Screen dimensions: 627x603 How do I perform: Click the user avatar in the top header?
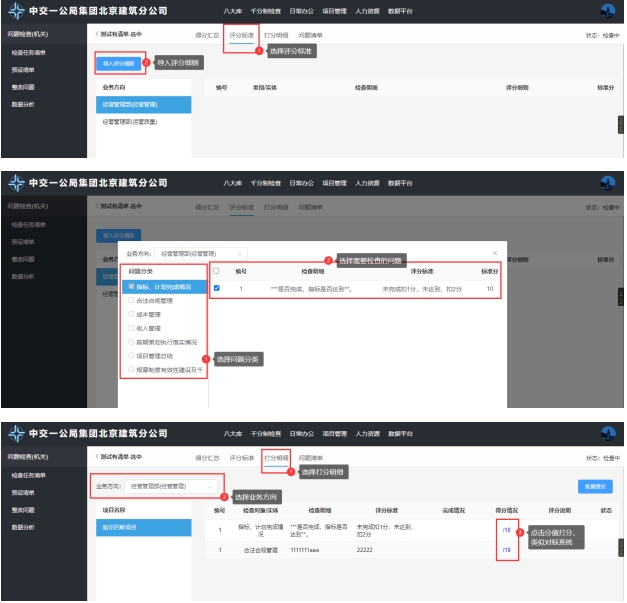(608, 12)
